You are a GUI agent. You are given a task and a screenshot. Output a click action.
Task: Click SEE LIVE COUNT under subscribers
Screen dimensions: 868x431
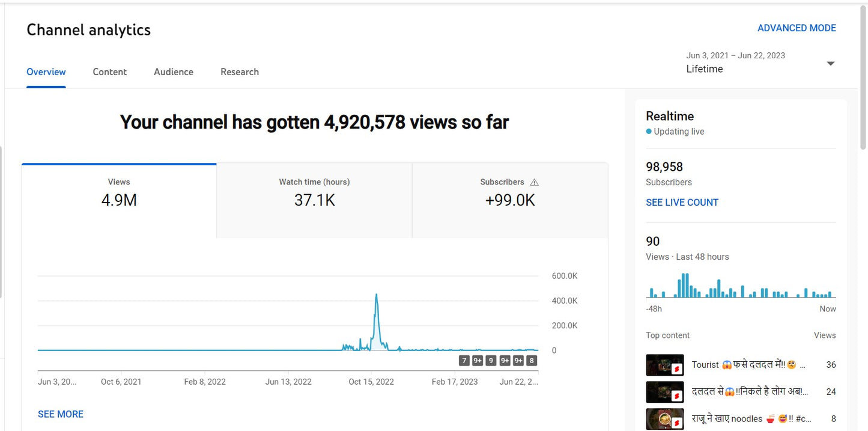pyautogui.click(x=682, y=202)
